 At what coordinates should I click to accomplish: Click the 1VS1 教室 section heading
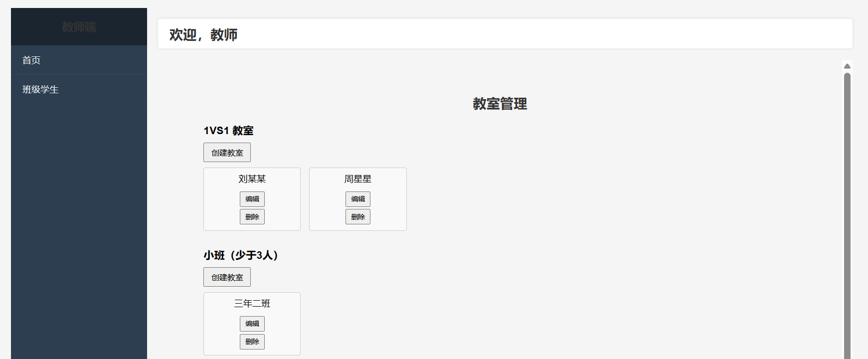tap(228, 130)
